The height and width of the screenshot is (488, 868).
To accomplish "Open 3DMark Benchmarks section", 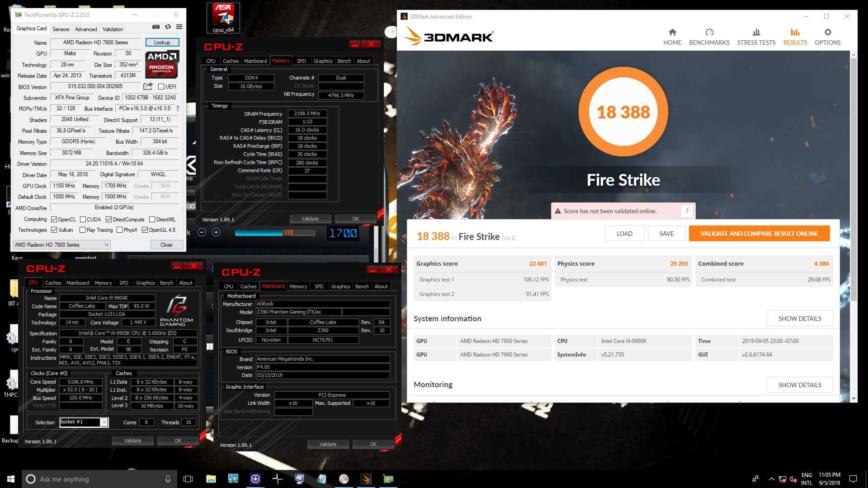I will (x=709, y=37).
